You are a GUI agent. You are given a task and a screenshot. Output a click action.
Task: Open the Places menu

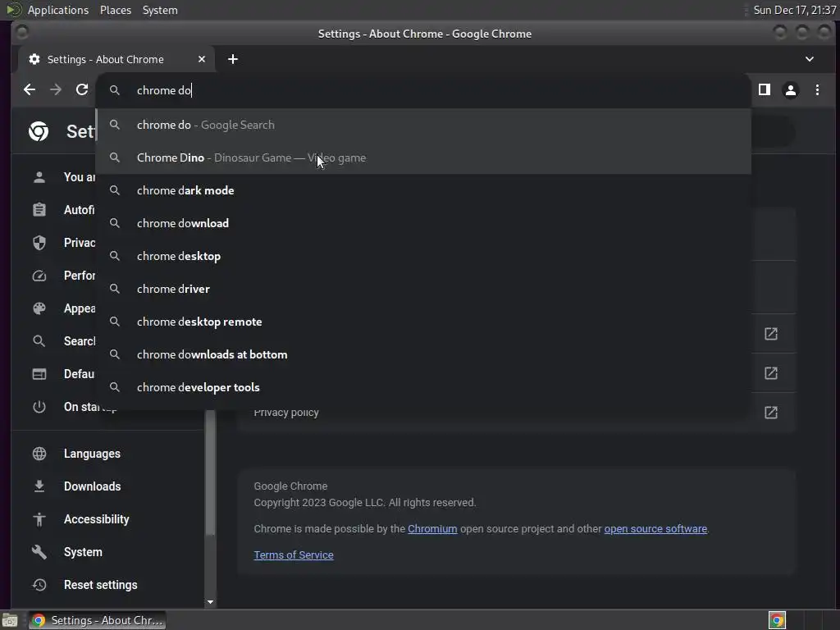point(116,10)
